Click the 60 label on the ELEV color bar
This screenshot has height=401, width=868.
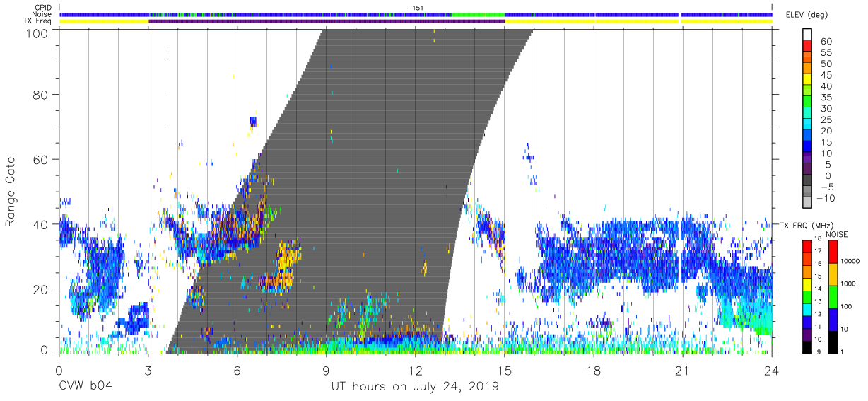826,42
